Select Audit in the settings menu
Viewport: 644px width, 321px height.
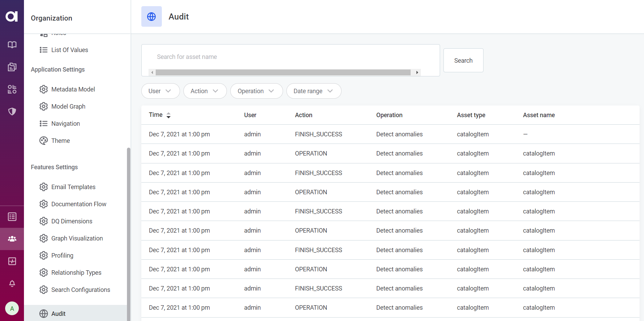click(x=58, y=313)
